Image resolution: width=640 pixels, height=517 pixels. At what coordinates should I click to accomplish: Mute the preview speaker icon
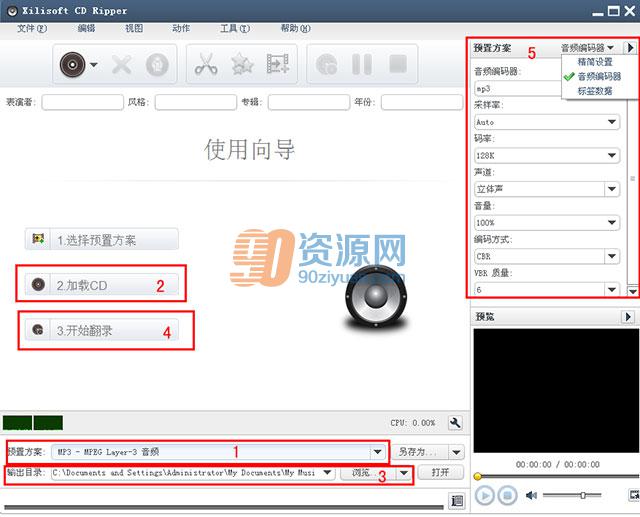click(531, 495)
